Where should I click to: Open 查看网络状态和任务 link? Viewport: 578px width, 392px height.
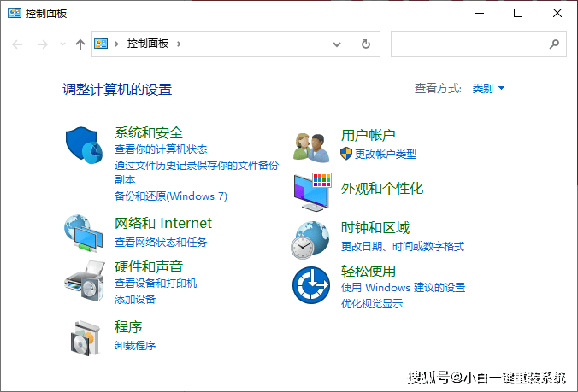click(x=161, y=243)
